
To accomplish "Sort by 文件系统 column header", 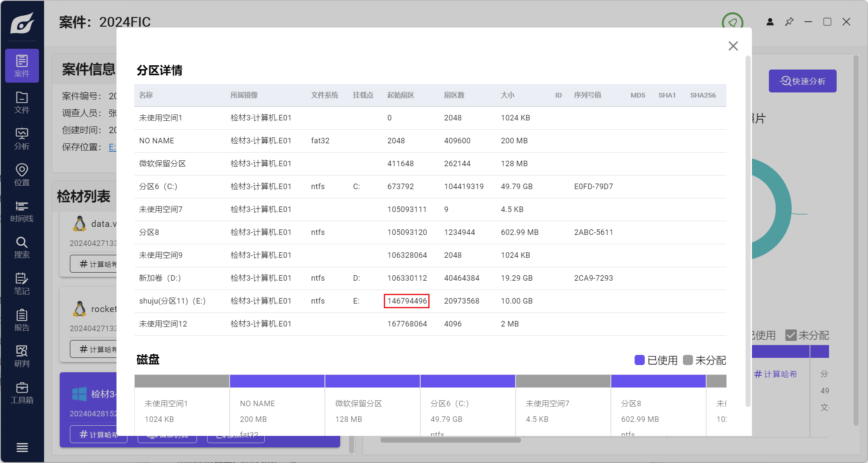I will pyautogui.click(x=324, y=95).
